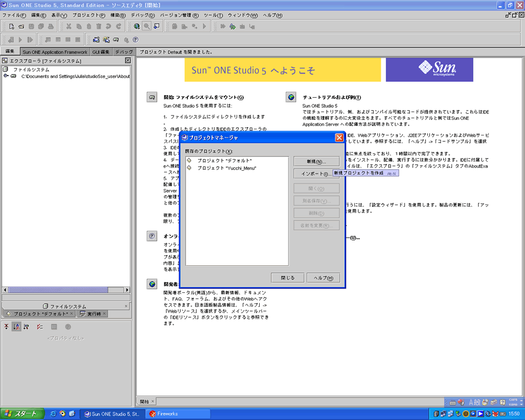Click the alphabetical A-Z sort properties icon
525x420 pixels.
(17, 327)
